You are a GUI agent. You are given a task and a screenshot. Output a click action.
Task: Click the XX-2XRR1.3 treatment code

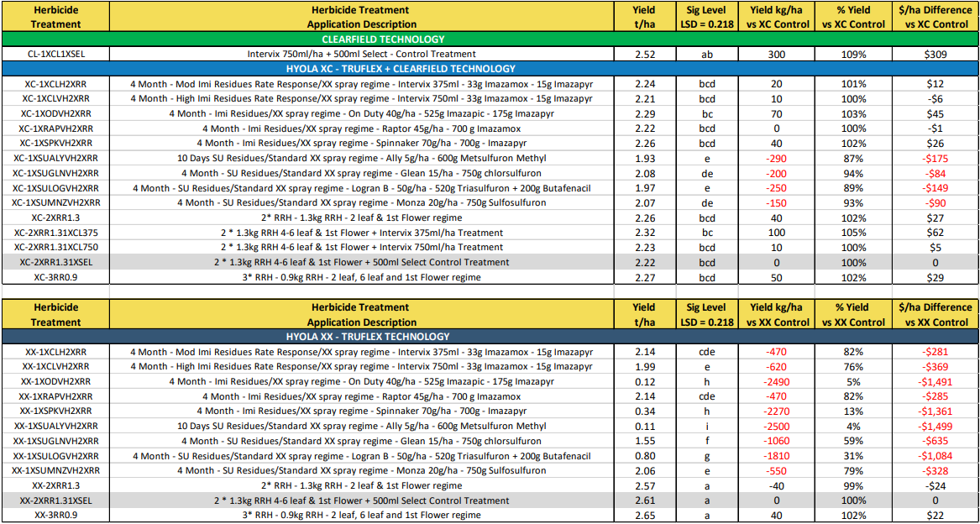point(55,485)
